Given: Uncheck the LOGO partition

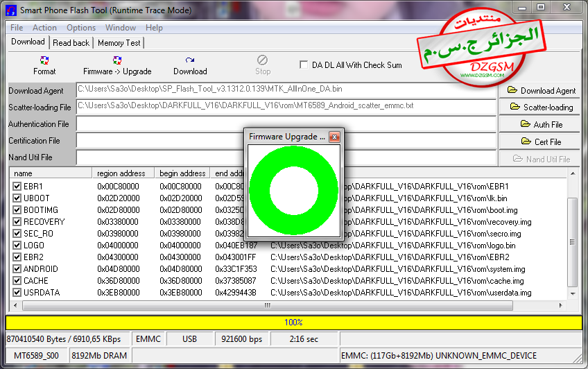Looking at the screenshot, I should coord(17,246).
